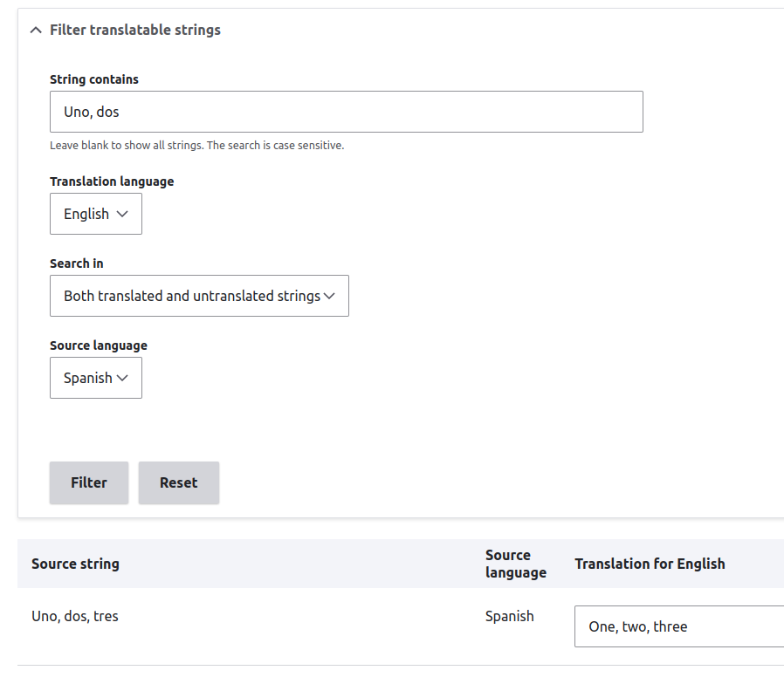
Task: Click the chevron next to Spanish
Action: point(122,378)
